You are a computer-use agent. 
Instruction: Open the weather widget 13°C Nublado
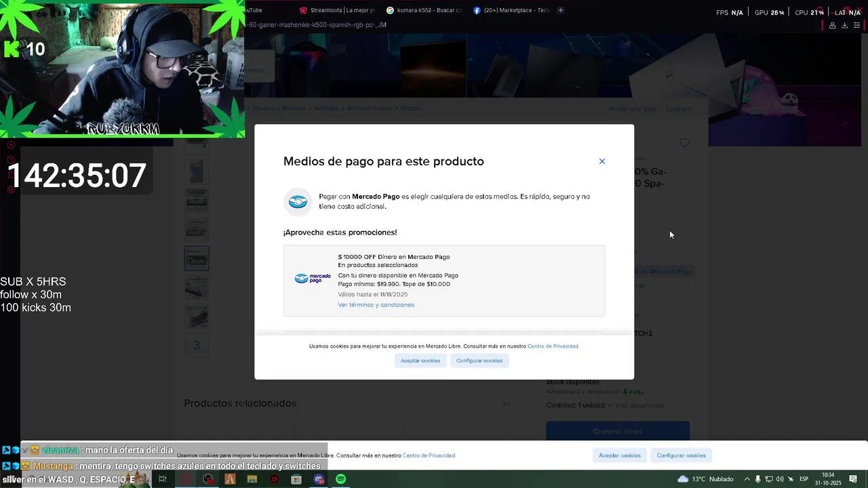point(705,479)
